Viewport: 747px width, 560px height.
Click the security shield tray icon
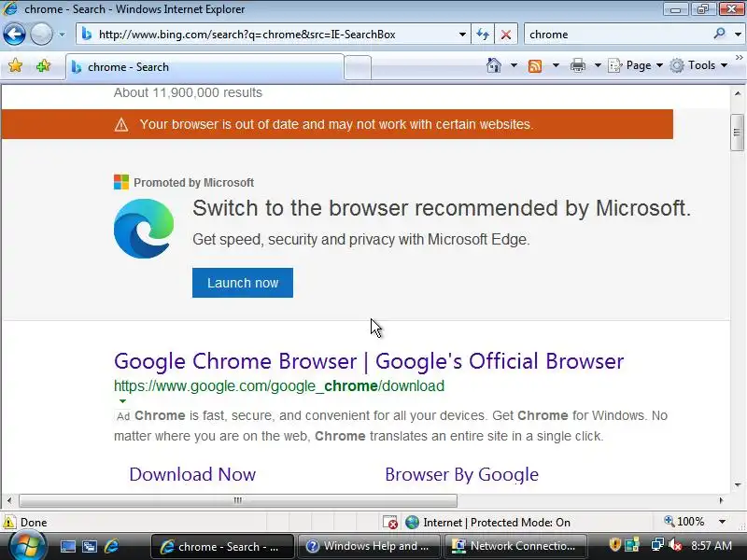[615, 544]
